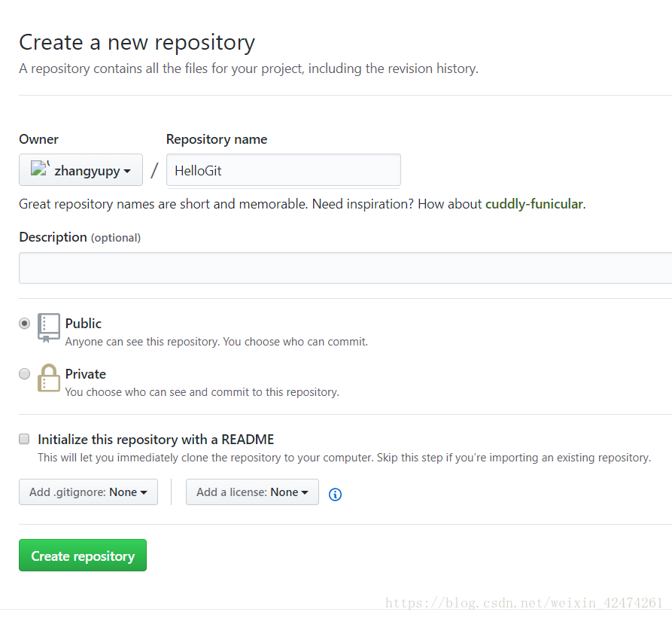Click 'You choose who can see and commit' text
Image resolution: width=672 pixels, height=618 pixels.
202,392
